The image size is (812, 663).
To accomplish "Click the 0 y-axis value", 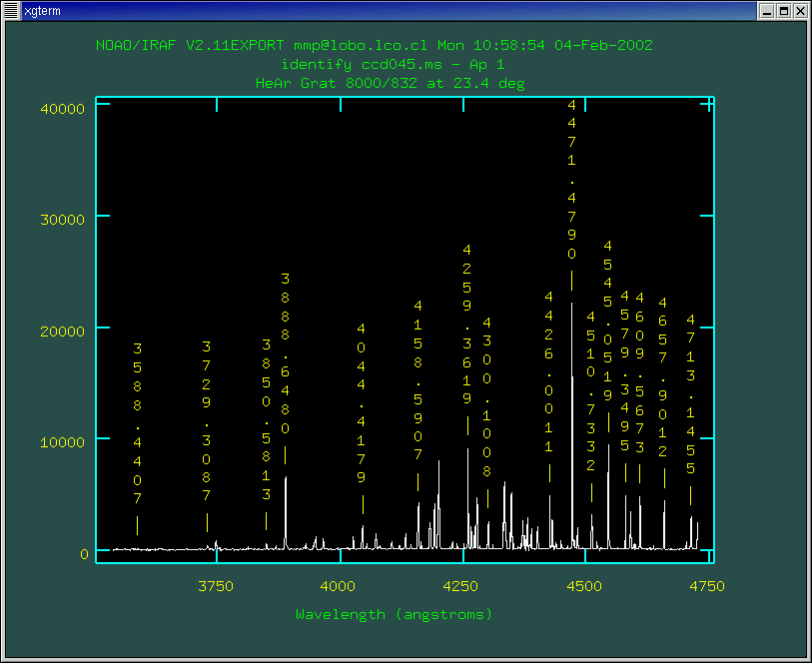I will click(x=85, y=554).
